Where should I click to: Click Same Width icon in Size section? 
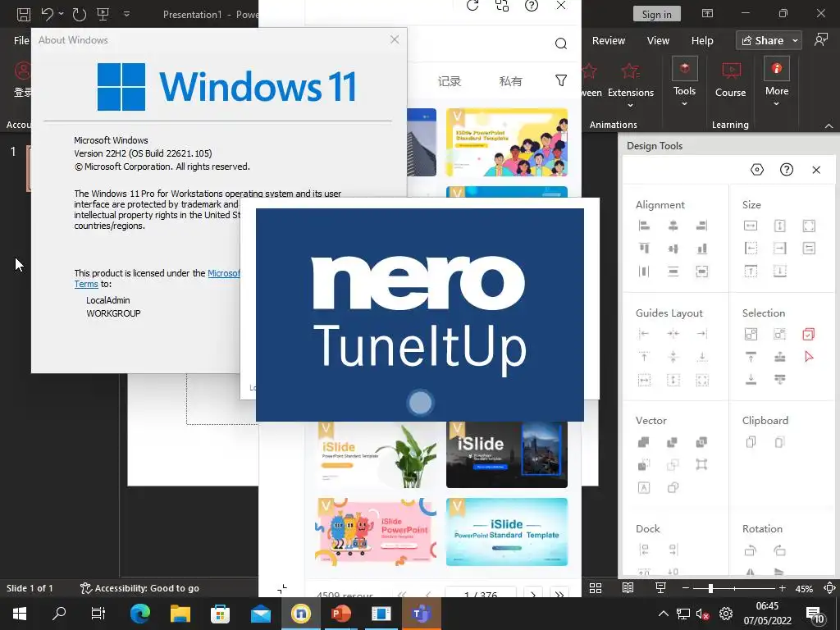(x=751, y=226)
